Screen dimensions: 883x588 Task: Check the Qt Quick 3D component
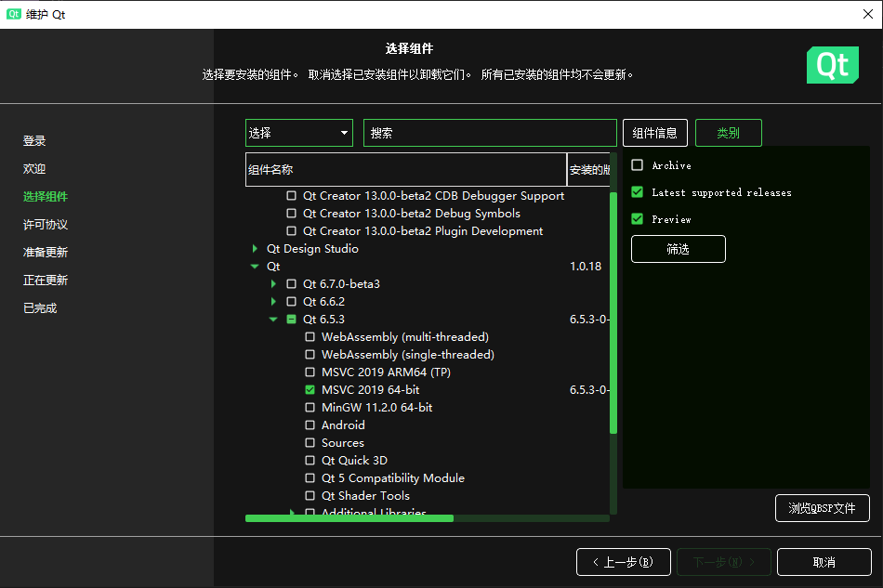pos(310,460)
